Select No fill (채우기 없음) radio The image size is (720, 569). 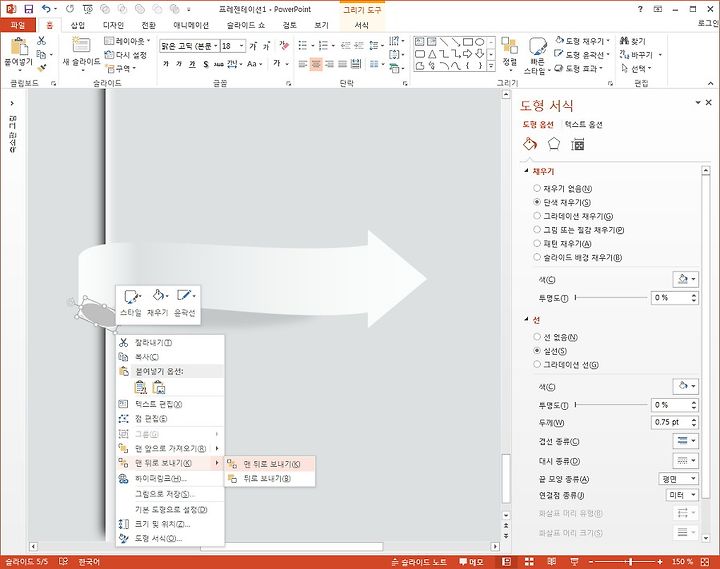(537, 188)
